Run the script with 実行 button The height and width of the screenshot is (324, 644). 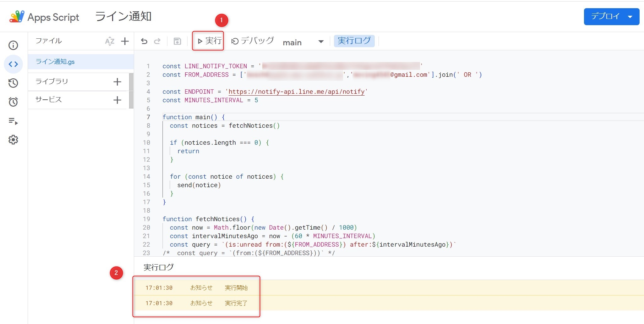[209, 41]
